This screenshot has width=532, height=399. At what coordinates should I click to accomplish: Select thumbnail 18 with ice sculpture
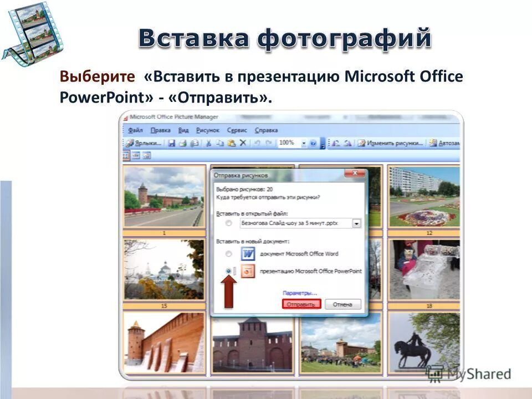pyautogui.click(x=424, y=269)
